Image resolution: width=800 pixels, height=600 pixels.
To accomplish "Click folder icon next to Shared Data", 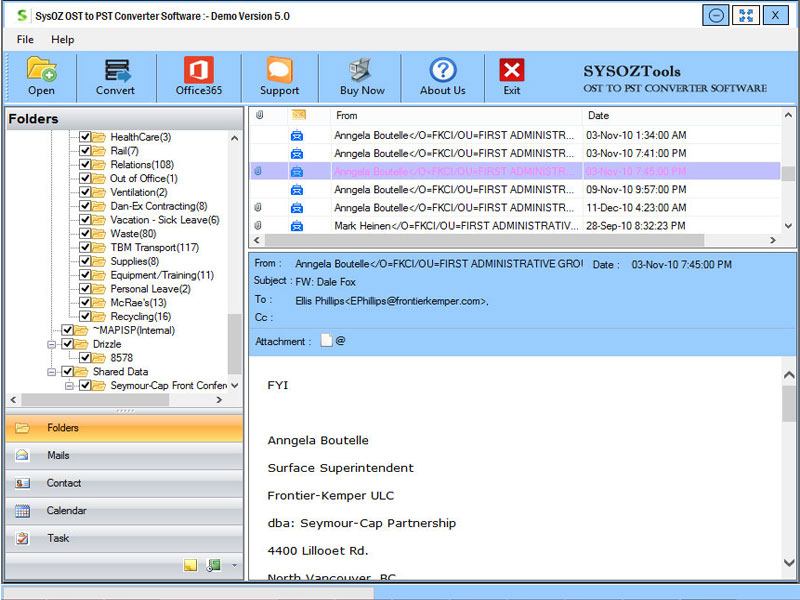I will tap(81, 371).
